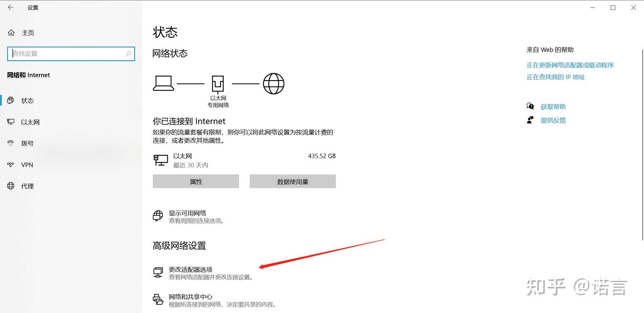
Task: Focus the 查找设置 search field
Action: click(x=67, y=54)
